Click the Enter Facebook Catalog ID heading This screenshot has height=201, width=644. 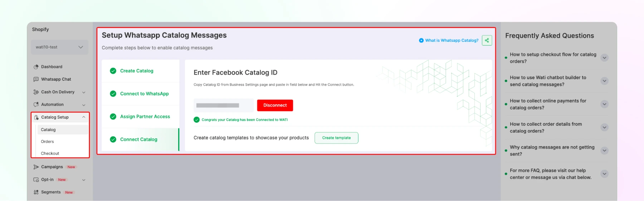point(235,72)
